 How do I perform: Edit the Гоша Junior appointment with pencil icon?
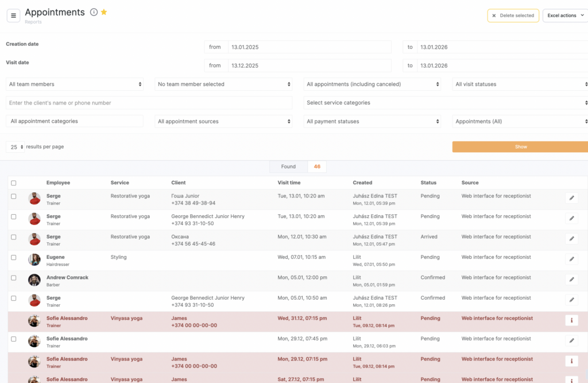571,198
